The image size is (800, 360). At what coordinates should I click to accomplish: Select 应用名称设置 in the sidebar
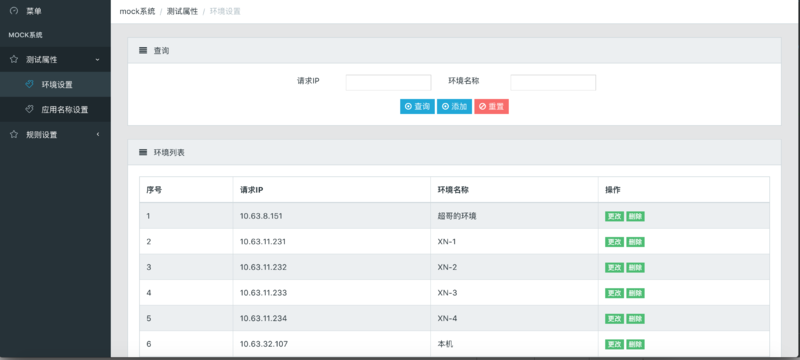pos(55,109)
